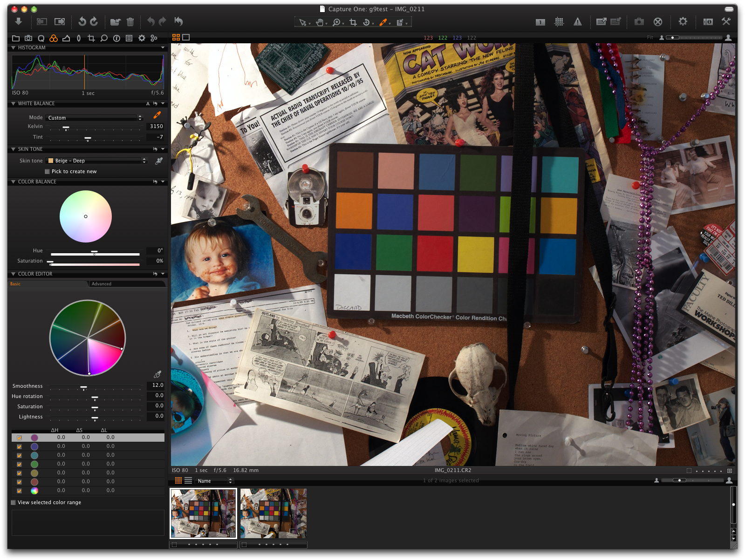Uncheck the olive yellow color range row checkbox
The image size is (745, 560).
[19, 473]
